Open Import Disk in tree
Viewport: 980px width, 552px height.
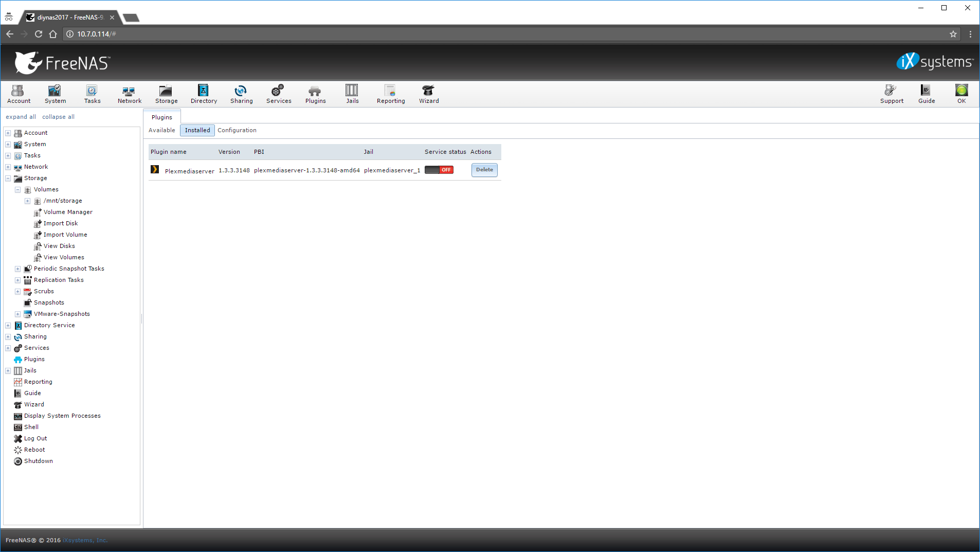[61, 223]
